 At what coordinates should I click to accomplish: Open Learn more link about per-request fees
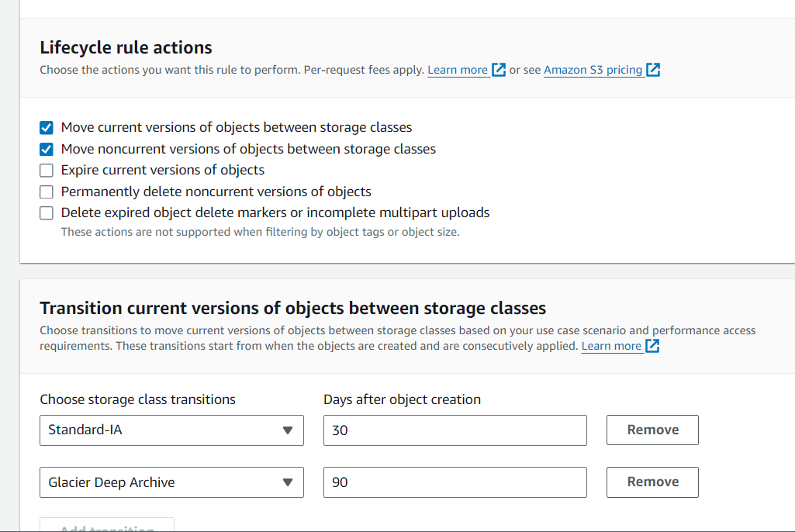coord(458,70)
